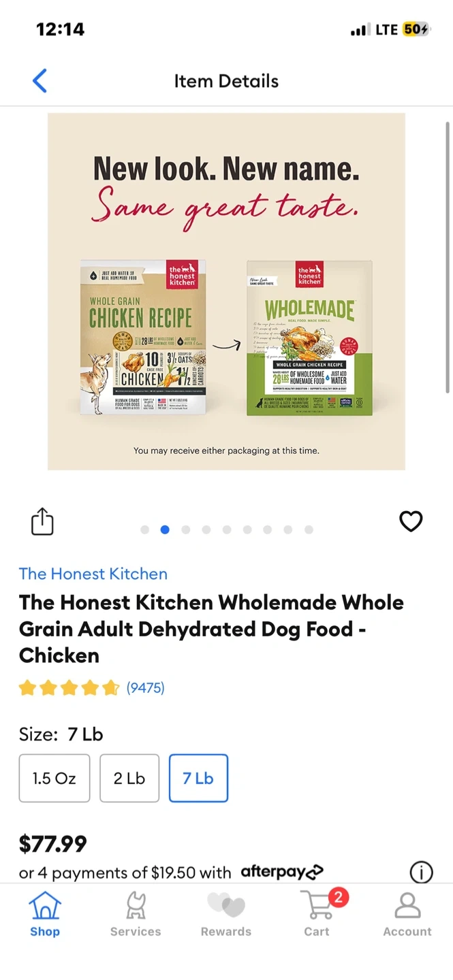Select the 1.5 Oz size option
The height and width of the screenshot is (980, 453).
tap(54, 778)
